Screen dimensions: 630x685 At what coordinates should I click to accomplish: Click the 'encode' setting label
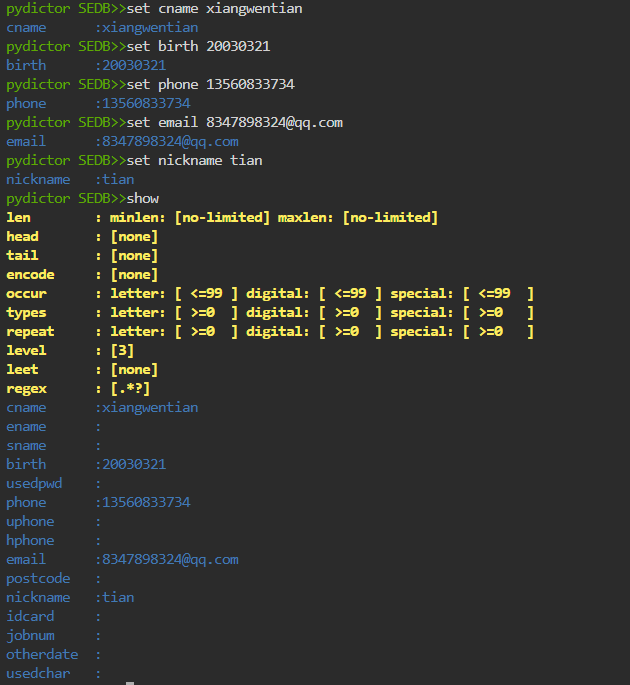click(x=30, y=274)
